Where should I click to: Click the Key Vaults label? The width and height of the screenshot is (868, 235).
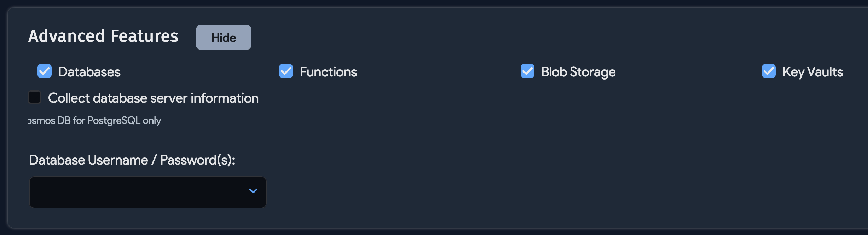812,71
